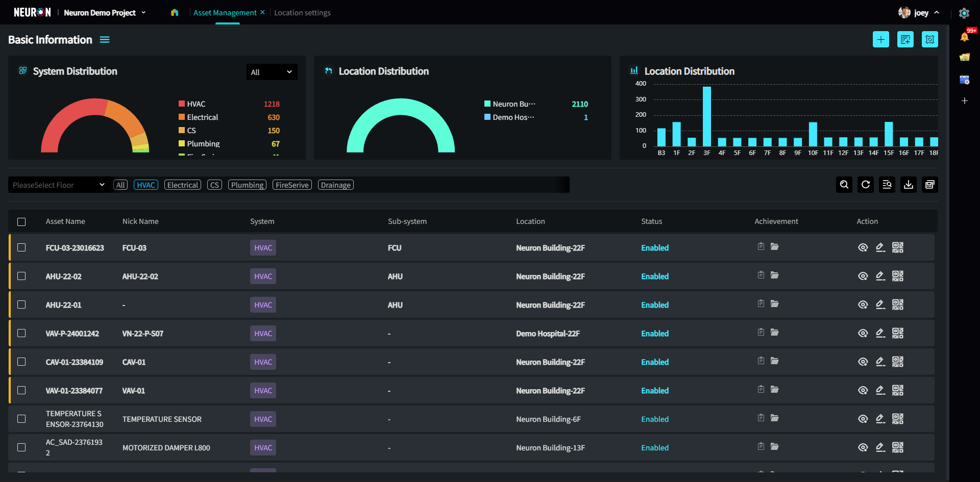The image size is (980, 482).
Task: Click the add asset plus button
Action: click(881, 39)
